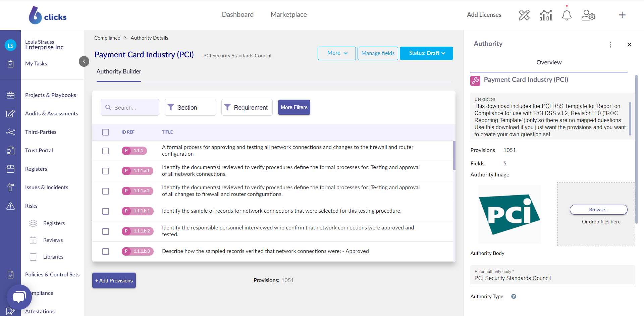
Task: Check the box for provision 1.1.1
Action: click(x=106, y=151)
